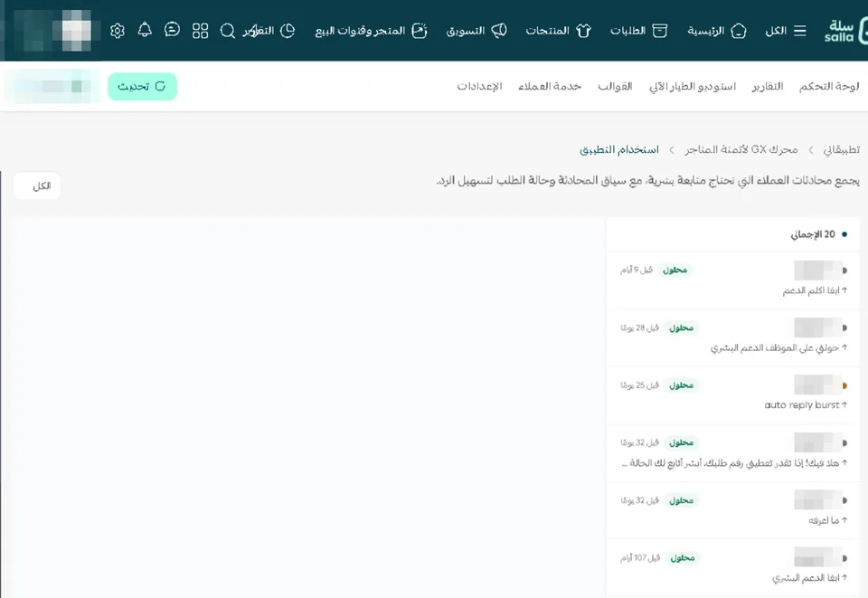This screenshot has height=598, width=868.
Task: Click the orders box icon
Action: coord(660,31)
